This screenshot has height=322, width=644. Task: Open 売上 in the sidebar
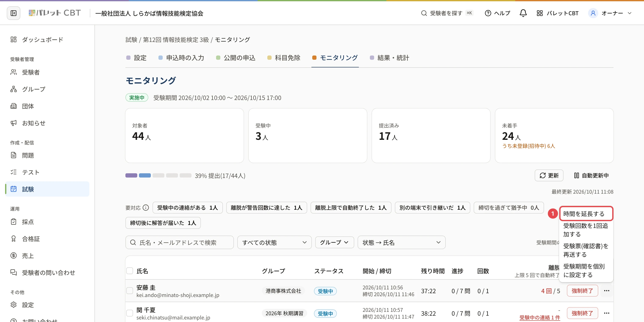(x=47, y=256)
